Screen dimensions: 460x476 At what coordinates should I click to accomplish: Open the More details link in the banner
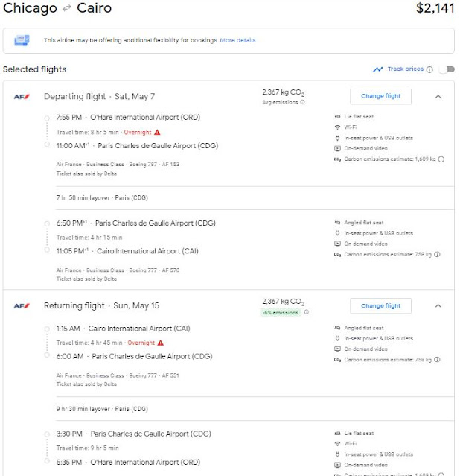click(237, 40)
